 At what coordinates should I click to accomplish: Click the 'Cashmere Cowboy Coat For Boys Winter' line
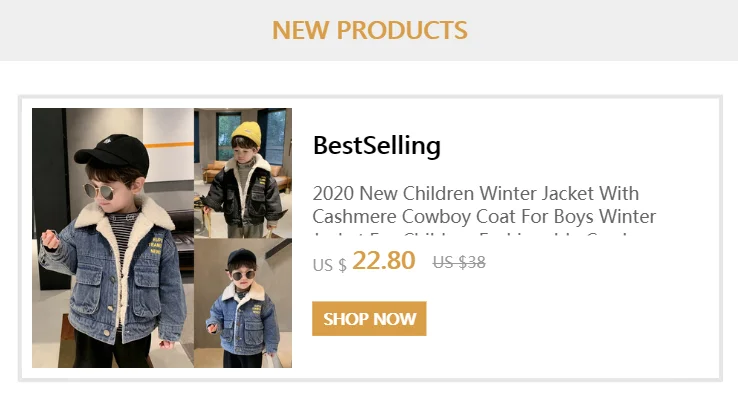point(484,217)
